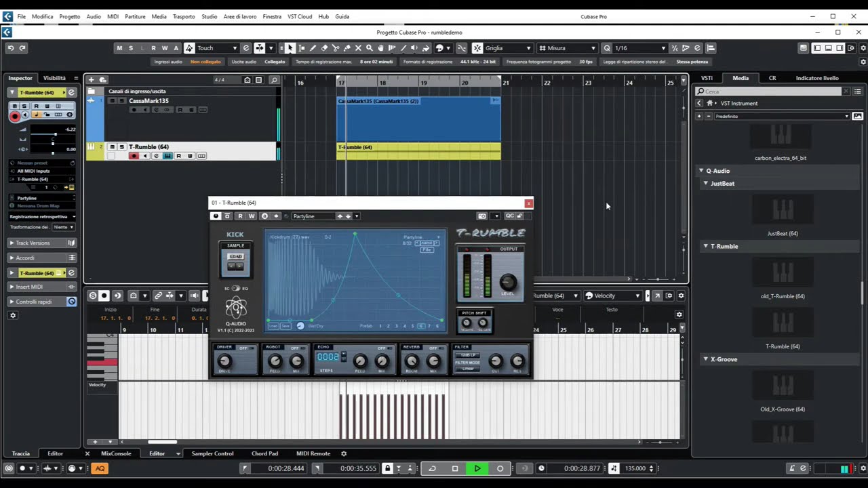Take a snapshot of the plugin with camera icon
Screen dimensions: 868x488
(482, 216)
